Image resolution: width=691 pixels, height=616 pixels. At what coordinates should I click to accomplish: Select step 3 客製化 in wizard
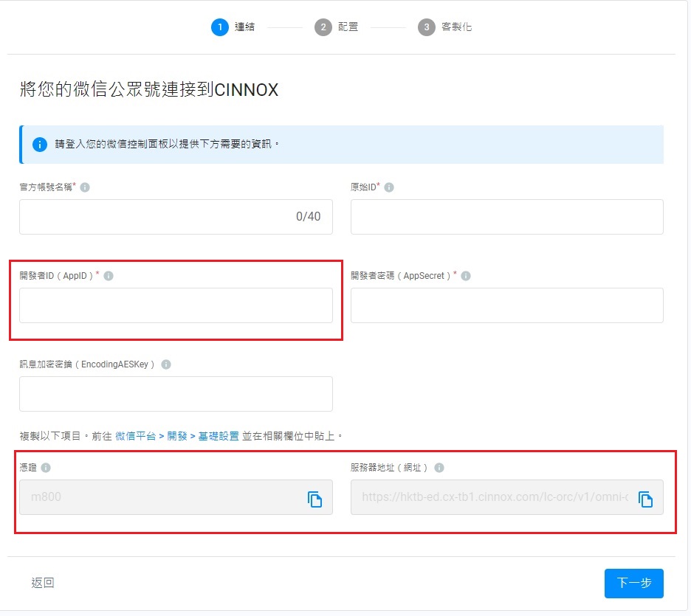click(445, 27)
